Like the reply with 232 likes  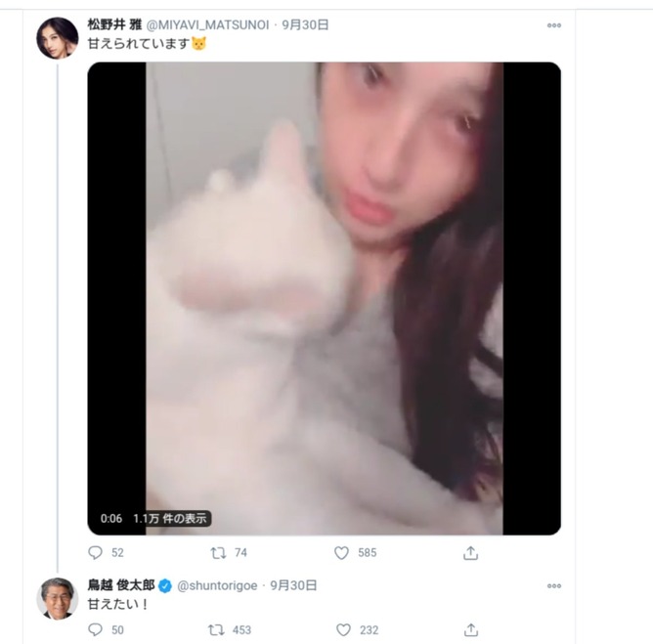(343, 630)
